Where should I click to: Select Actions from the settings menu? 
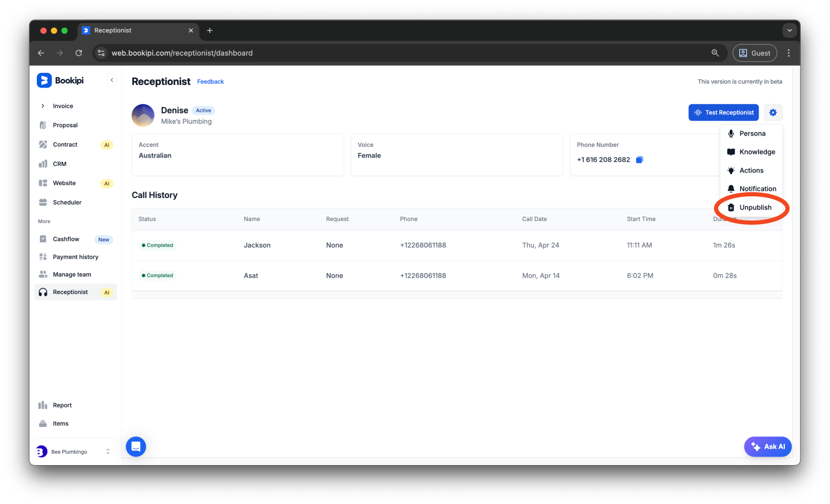point(751,170)
